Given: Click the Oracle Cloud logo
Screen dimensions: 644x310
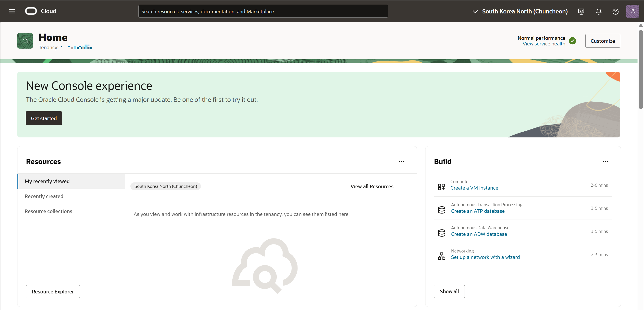Looking at the screenshot, I should (x=31, y=11).
